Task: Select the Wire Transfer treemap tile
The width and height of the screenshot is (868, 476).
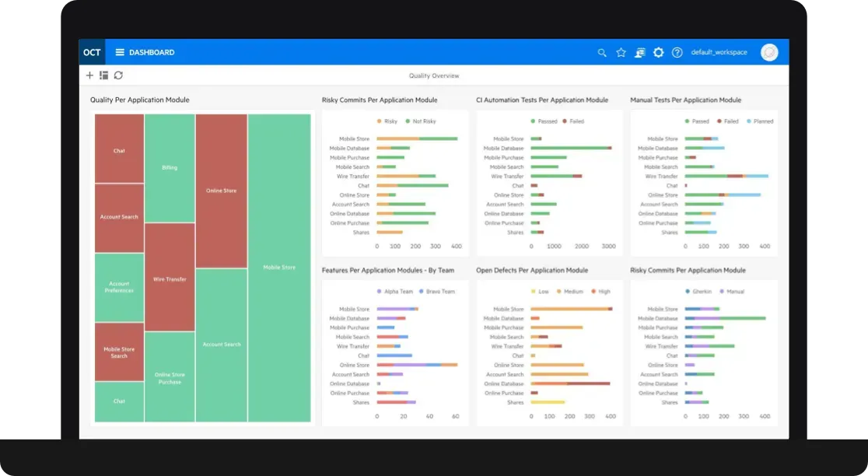Action: click(170, 278)
